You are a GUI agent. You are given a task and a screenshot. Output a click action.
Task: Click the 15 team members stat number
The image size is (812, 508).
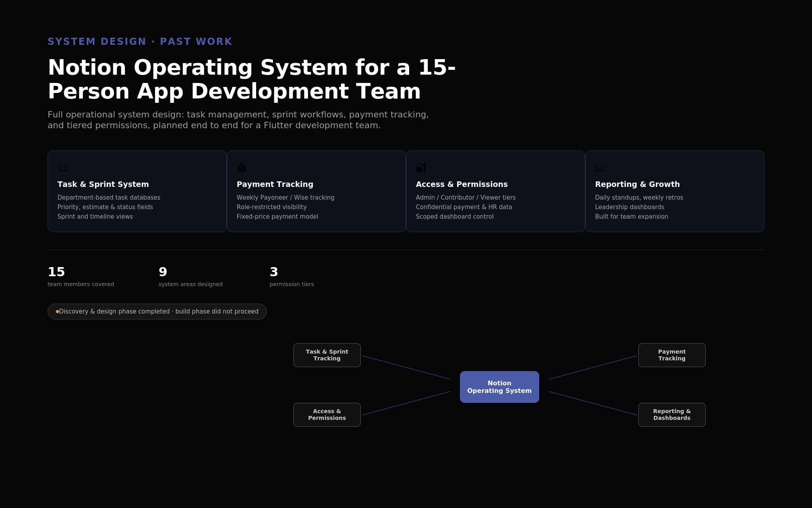[56, 272]
